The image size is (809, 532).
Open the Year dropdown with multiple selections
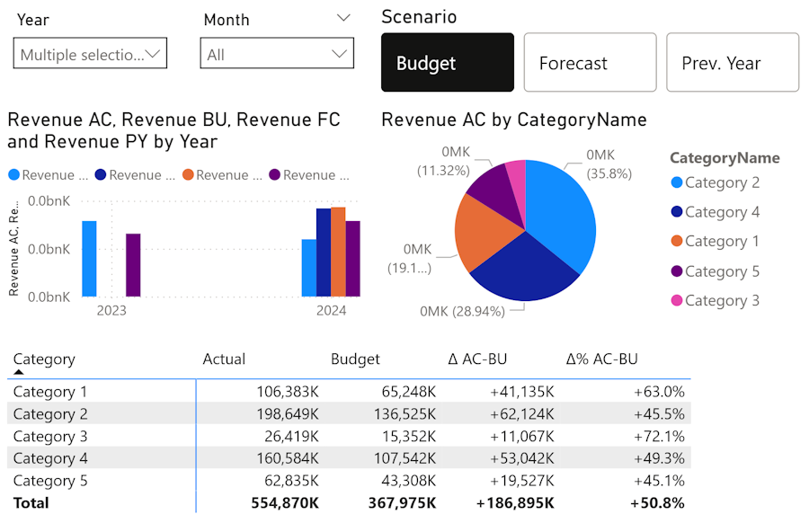(91, 54)
